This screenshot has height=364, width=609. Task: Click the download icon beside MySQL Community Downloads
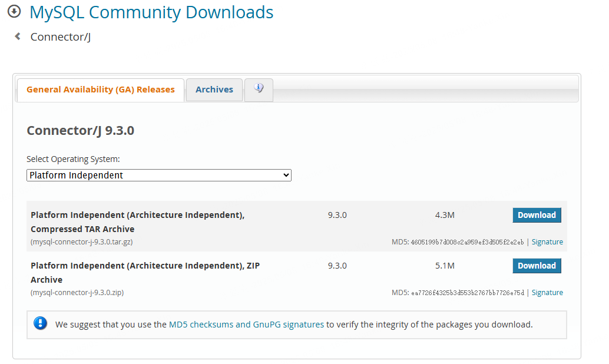[x=14, y=12]
